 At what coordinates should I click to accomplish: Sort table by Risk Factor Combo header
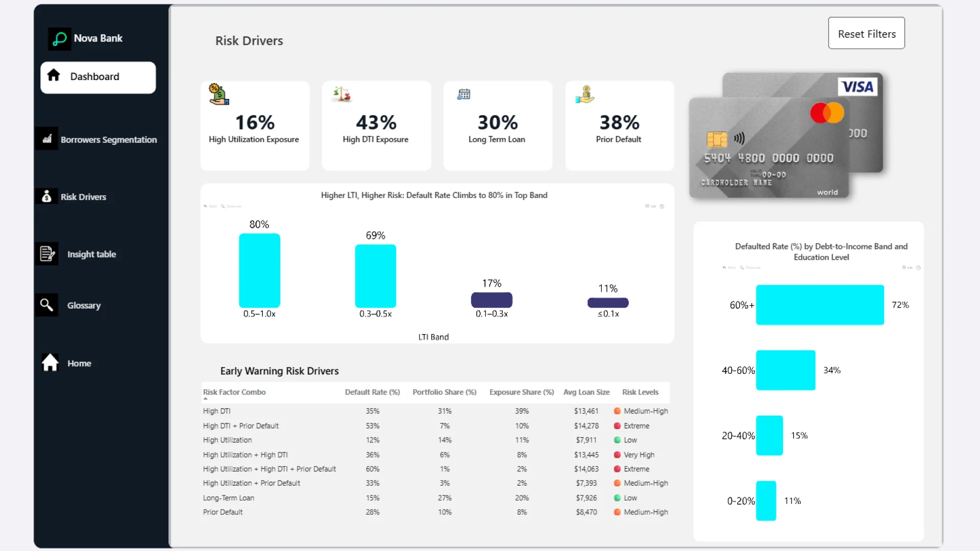point(234,392)
